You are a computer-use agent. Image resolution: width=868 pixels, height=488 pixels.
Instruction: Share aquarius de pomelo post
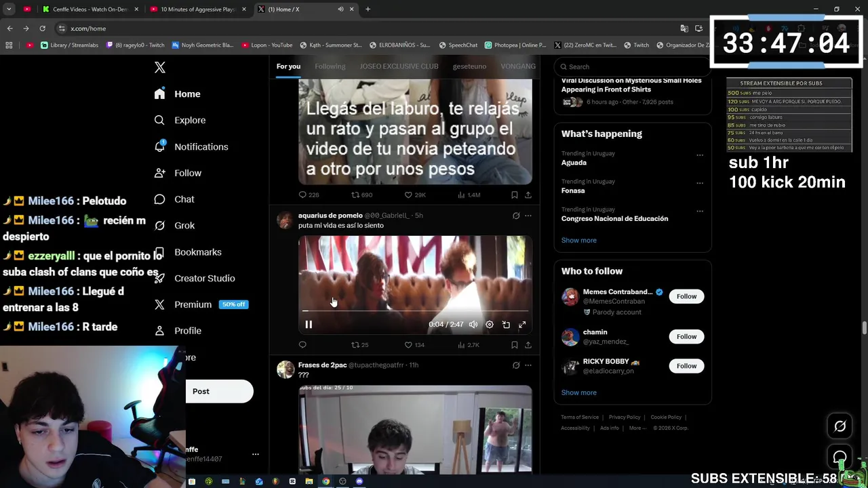[528, 344]
